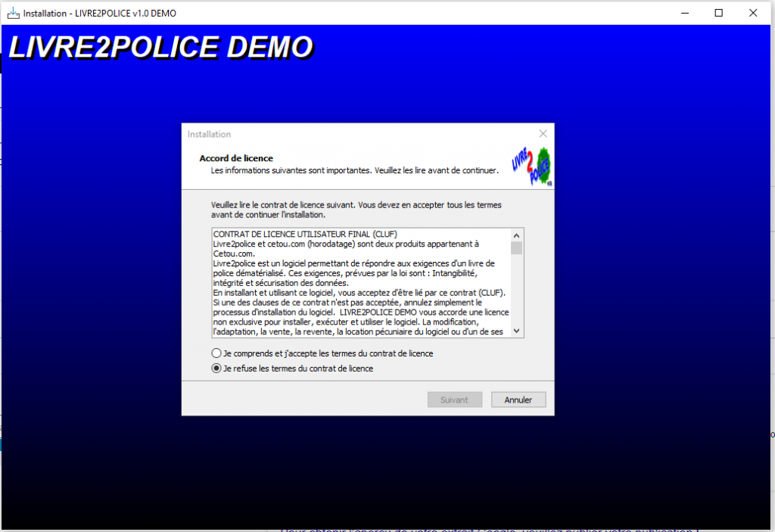Viewport: 775px width, 532px height.
Task: Click the installer icon in the title bar
Action: click(x=13, y=13)
